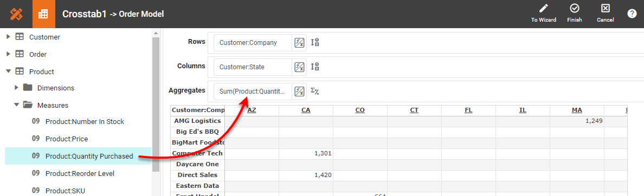The height and width of the screenshot is (196, 644).
Task: Select Product:Reorder Level measure
Action: tap(80, 173)
